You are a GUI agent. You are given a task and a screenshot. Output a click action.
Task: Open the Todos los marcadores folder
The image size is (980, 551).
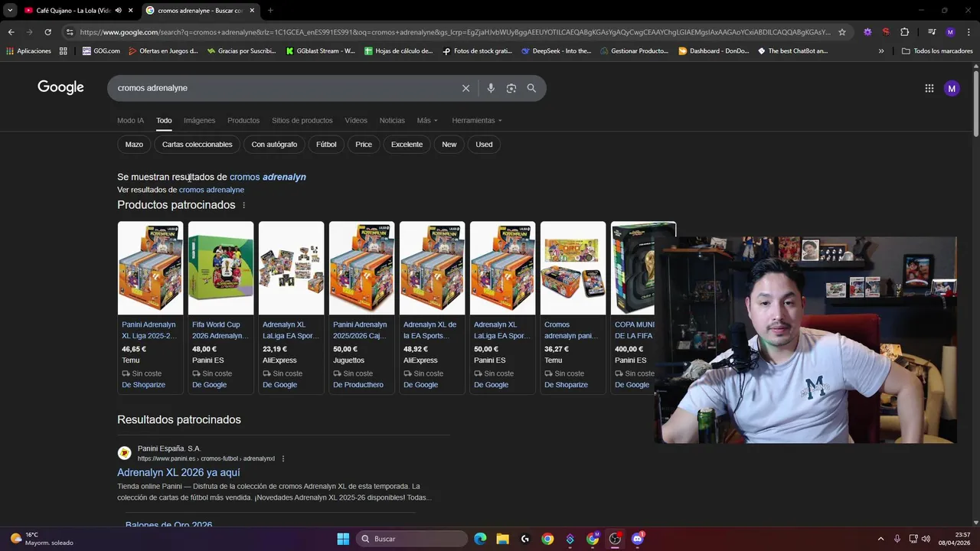(x=937, y=51)
